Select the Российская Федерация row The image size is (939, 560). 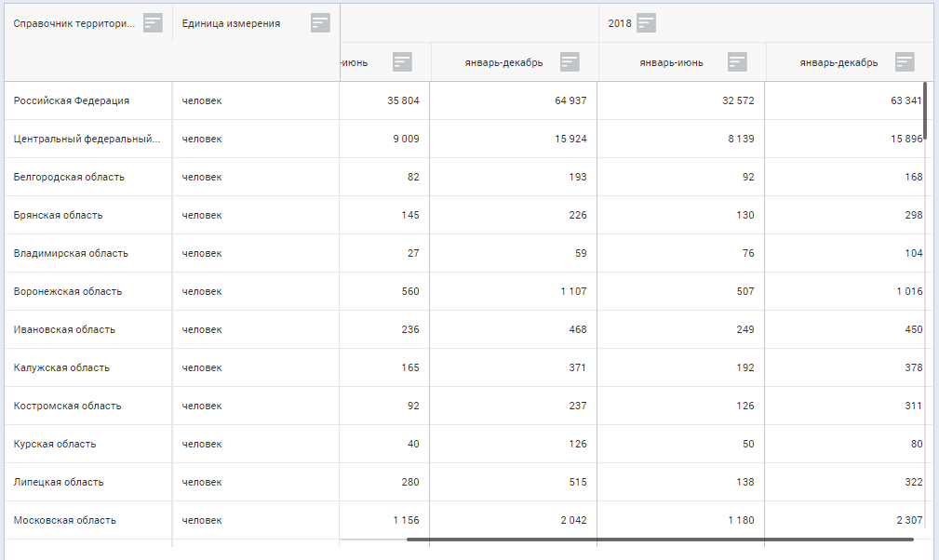click(x=72, y=100)
